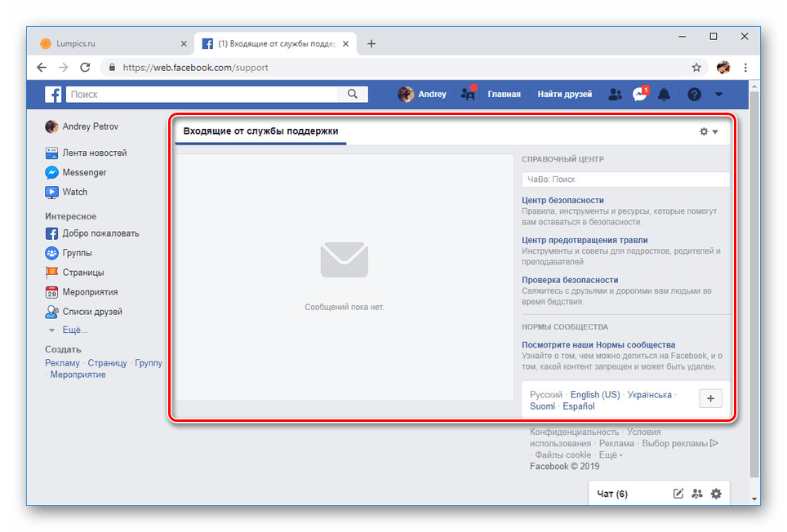Open Watch in sidebar
This screenshot has height=532, width=787.
pos(66,192)
